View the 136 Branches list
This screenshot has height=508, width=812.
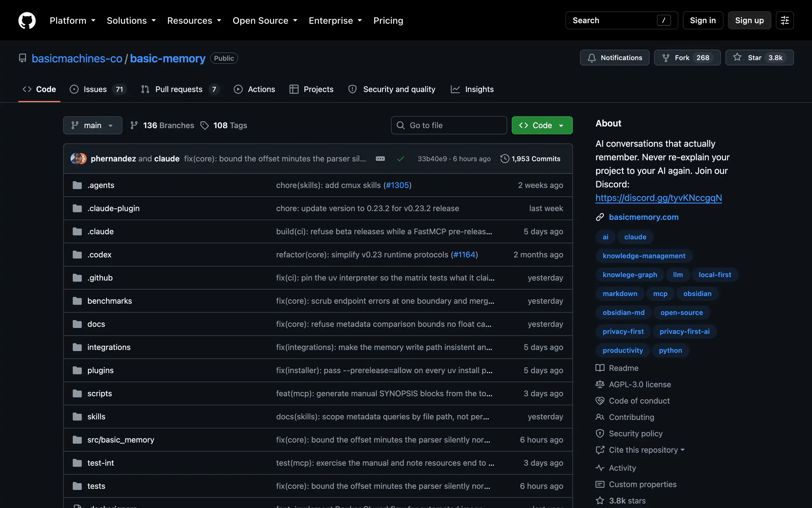click(x=162, y=125)
